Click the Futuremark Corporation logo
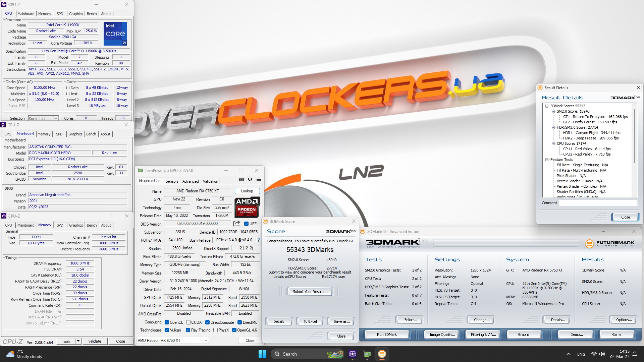Viewport: 644px width, 362px height. point(610,244)
